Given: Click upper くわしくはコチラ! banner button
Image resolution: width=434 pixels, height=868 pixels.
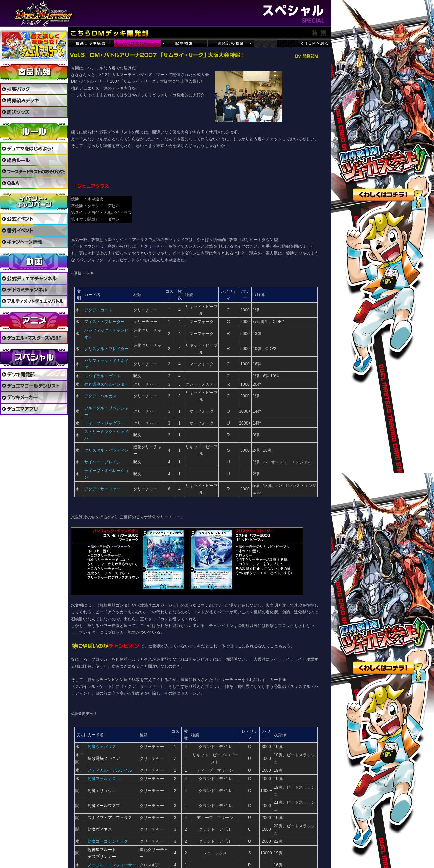Looking at the screenshot, I should (384, 195).
